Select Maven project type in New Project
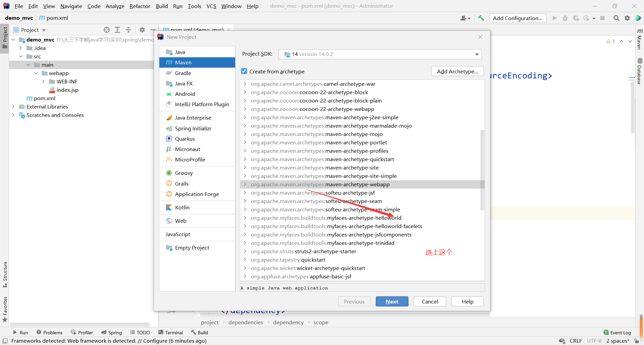Image resolution: width=644 pixels, height=345 pixels. point(197,62)
